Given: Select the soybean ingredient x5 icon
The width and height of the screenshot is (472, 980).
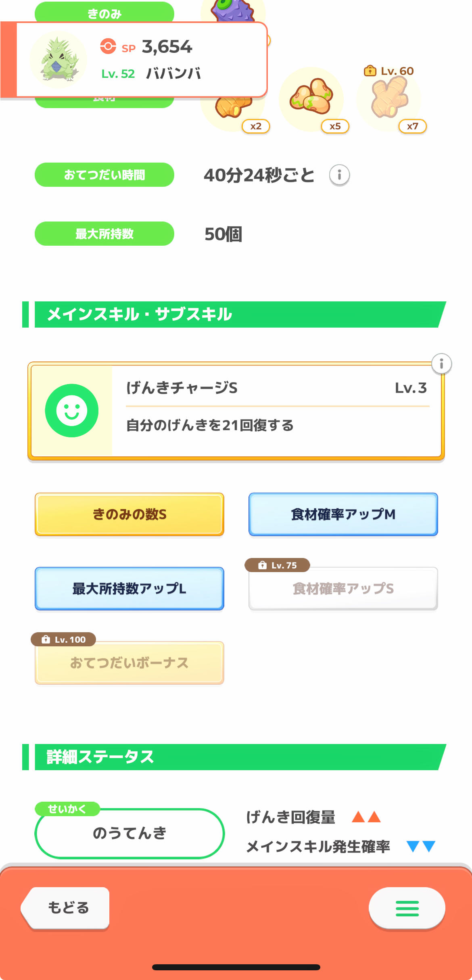Looking at the screenshot, I should [312, 99].
